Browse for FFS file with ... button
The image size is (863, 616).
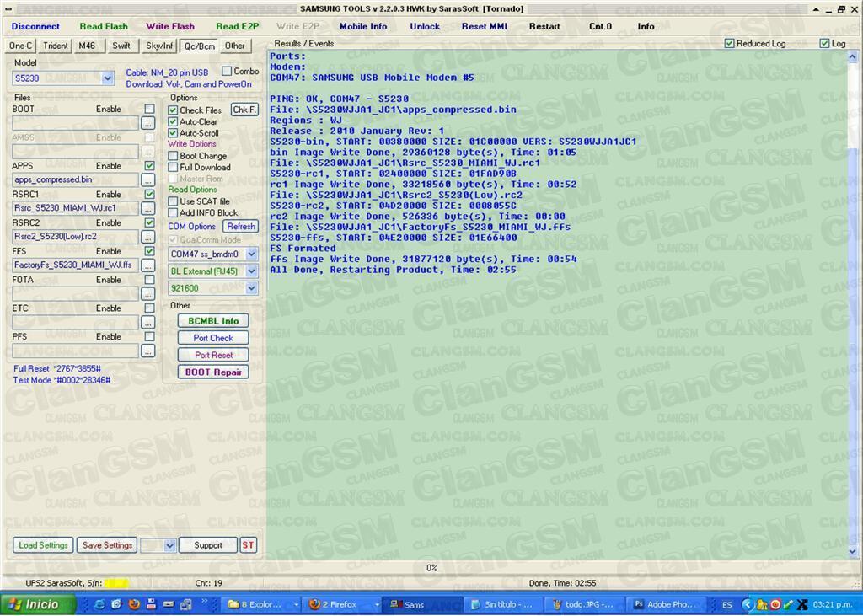point(147,265)
